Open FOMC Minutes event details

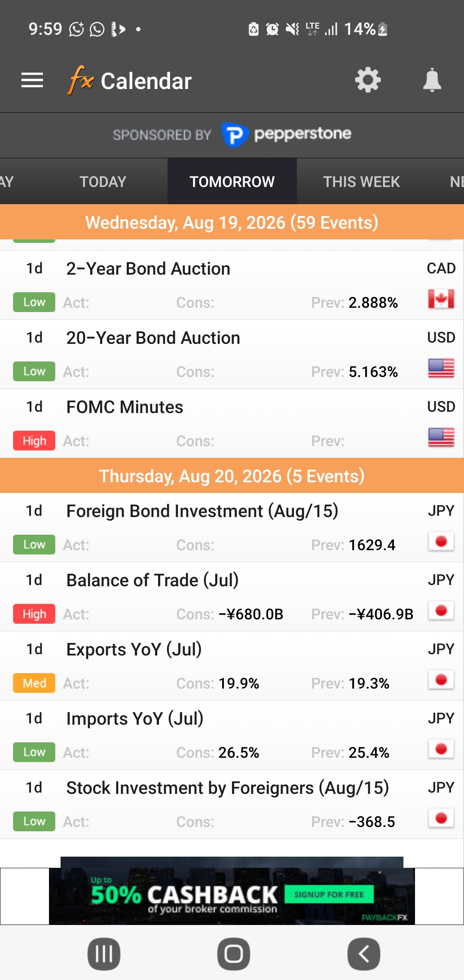(x=232, y=424)
